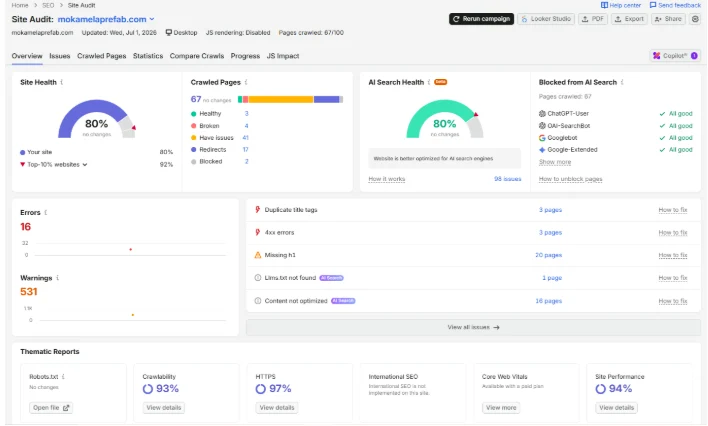Open the Compare Crawls tab
The height and width of the screenshot is (426, 708).
(197, 56)
